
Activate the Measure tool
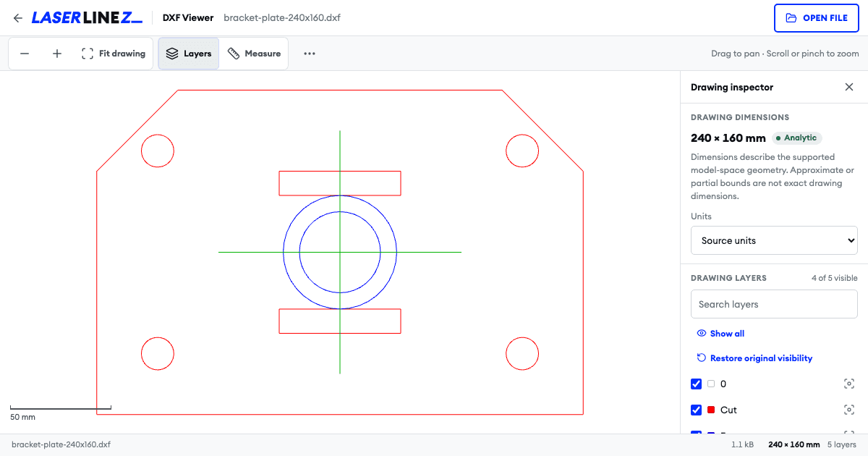[254, 54]
